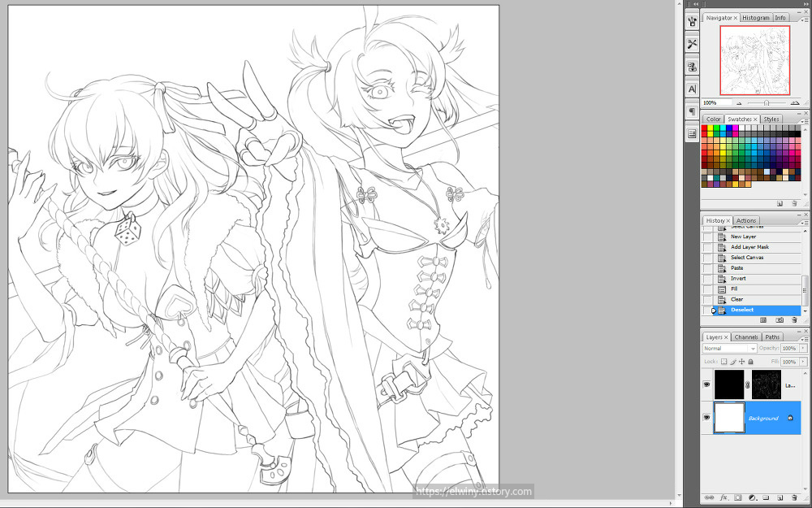Click the Link layers icon
This screenshot has width=812, height=508.
point(710,497)
